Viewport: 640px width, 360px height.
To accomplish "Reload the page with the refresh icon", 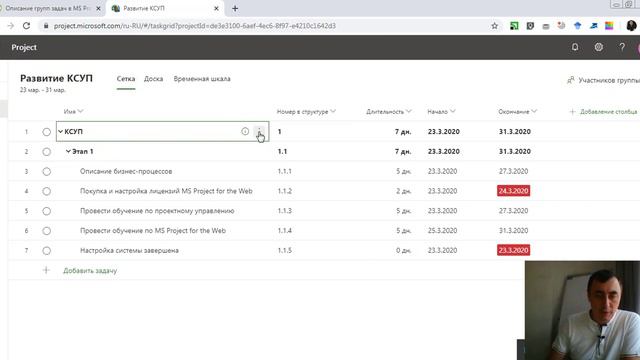I will 26,26.
